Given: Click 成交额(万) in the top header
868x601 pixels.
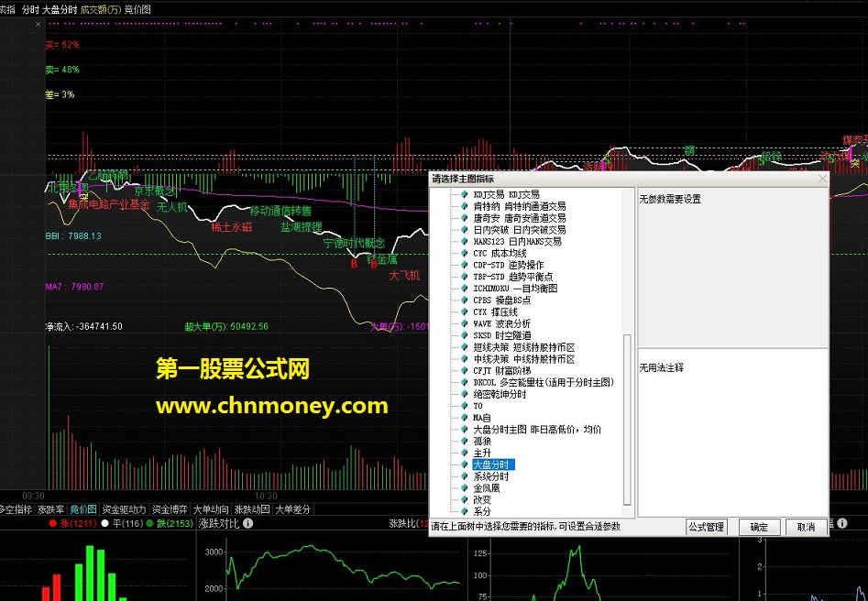Looking at the screenshot, I should click(100, 9).
